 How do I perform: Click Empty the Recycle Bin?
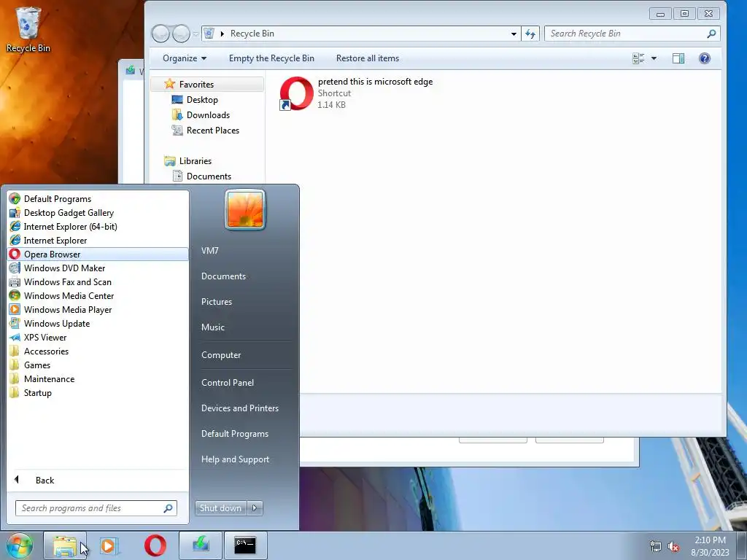pos(271,58)
